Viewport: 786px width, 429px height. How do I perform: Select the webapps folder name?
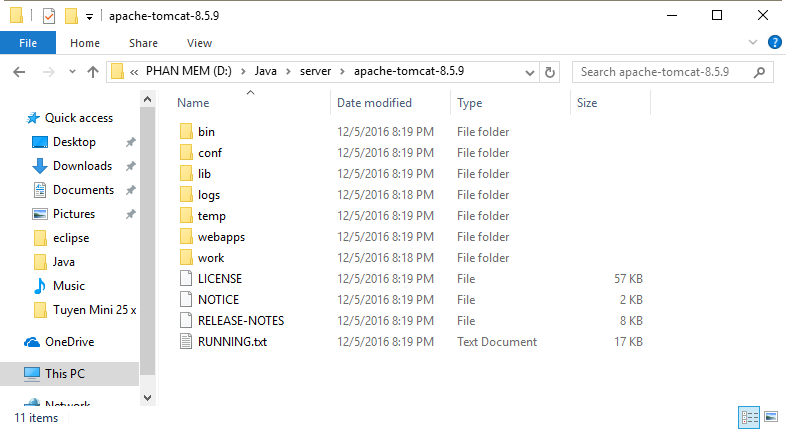[x=221, y=237]
